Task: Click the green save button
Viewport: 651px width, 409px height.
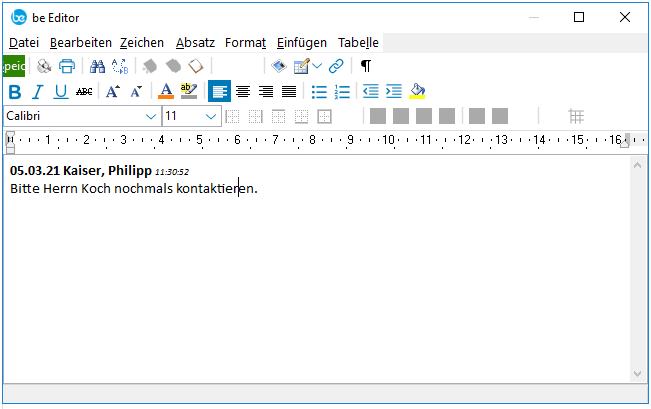Action: pyautogui.click(x=14, y=67)
